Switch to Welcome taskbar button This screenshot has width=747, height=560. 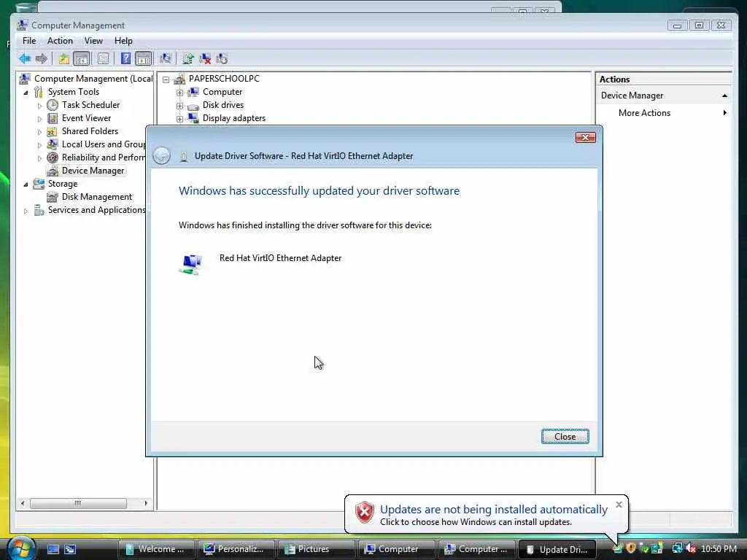point(156,549)
